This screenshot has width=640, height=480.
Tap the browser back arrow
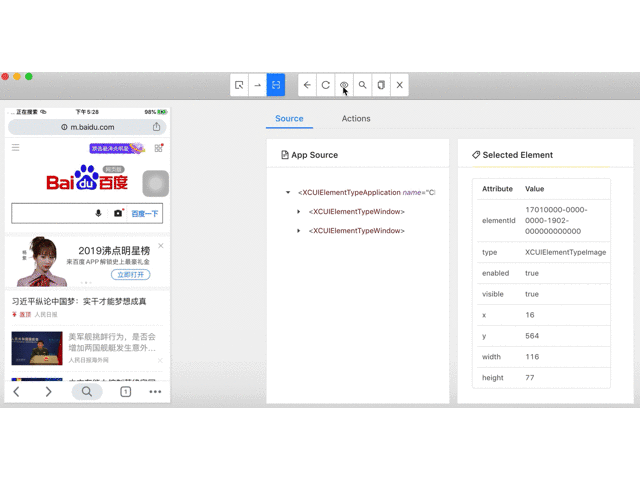coord(16,392)
